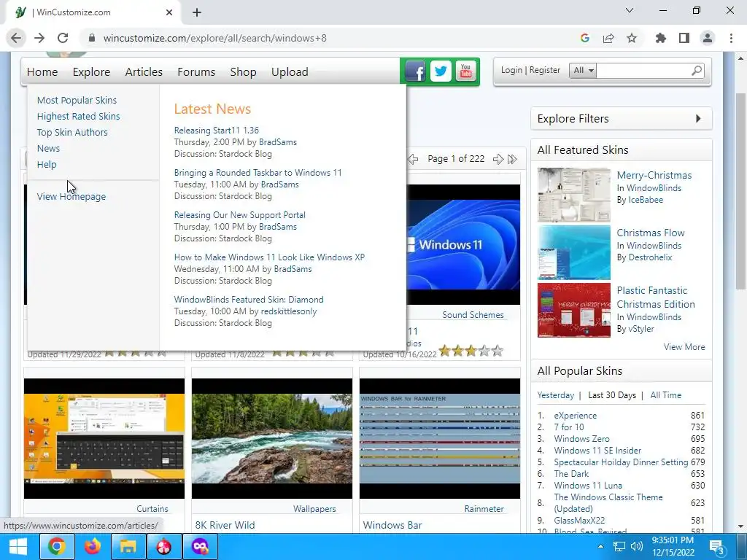Jump to last page arrow

[512, 159]
